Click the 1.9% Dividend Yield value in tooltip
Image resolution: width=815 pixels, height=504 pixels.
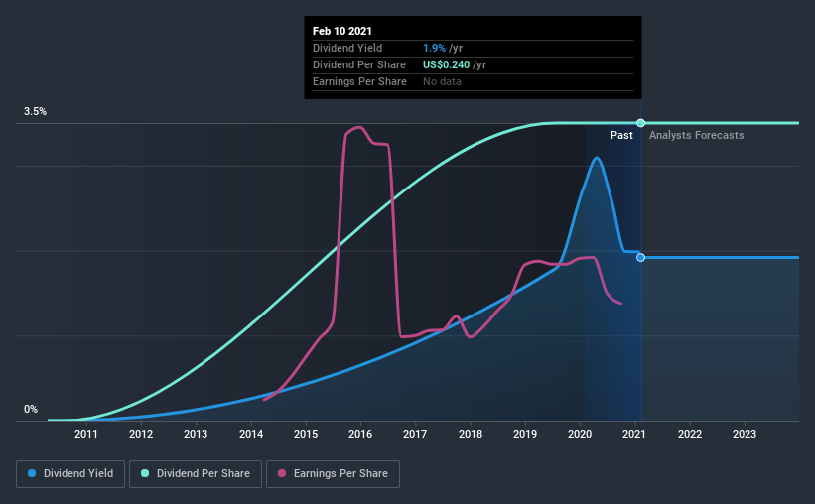tap(434, 48)
